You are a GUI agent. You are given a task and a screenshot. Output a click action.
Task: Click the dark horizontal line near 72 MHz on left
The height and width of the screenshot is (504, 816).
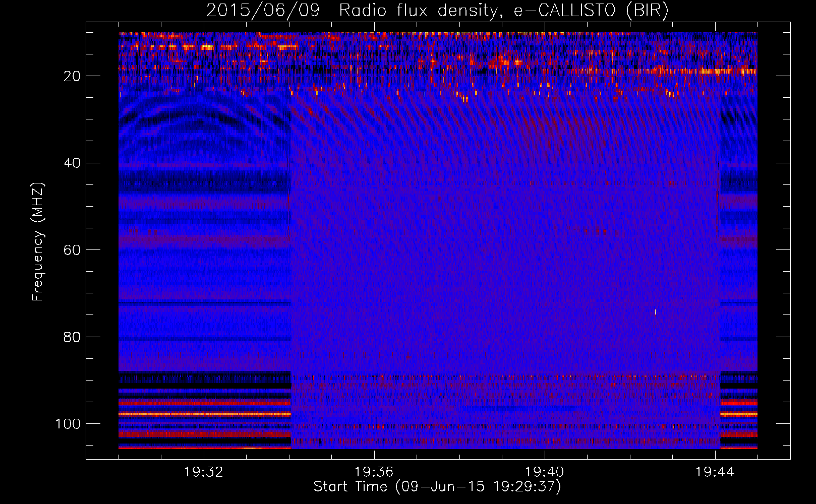204,304
